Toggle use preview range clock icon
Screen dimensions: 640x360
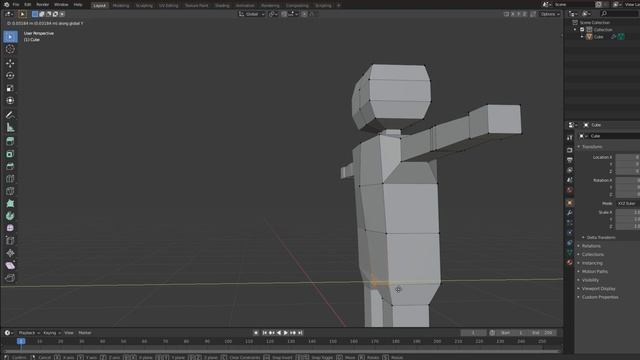(x=492, y=333)
